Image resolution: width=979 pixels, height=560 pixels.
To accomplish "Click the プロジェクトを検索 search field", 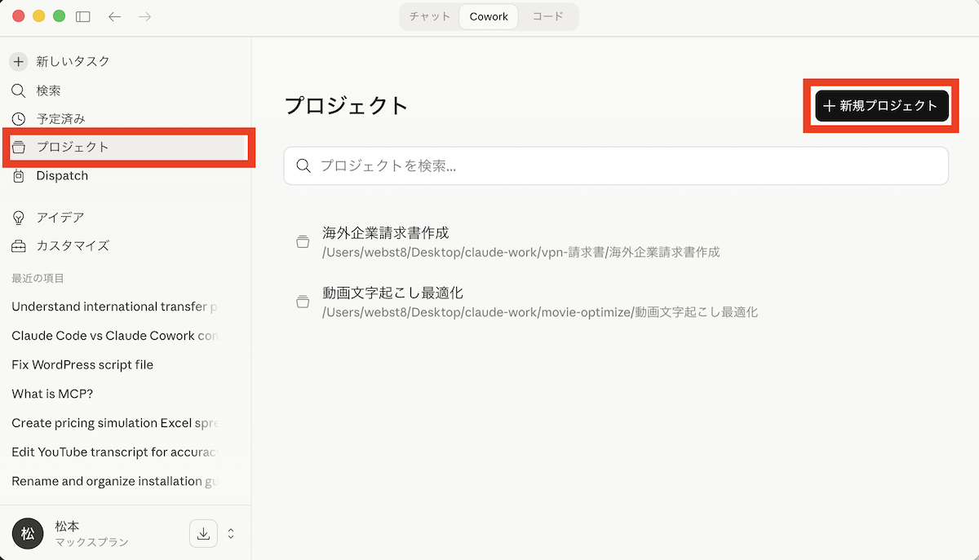I will tap(616, 166).
